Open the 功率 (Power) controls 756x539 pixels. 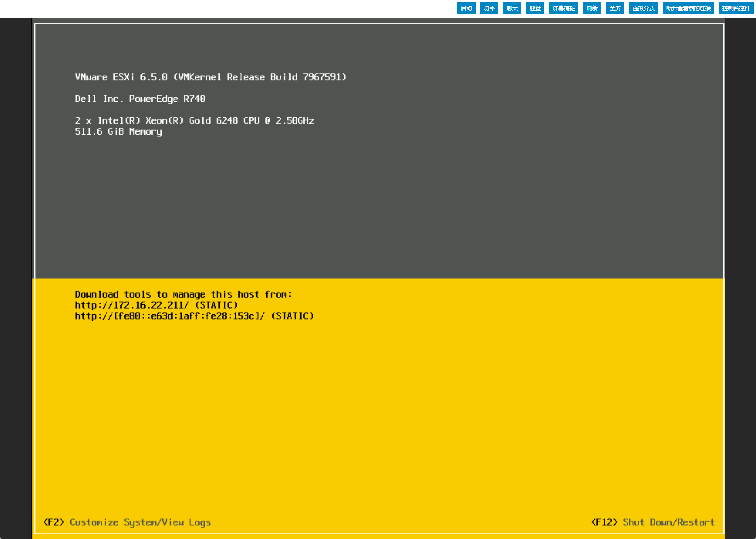point(489,8)
